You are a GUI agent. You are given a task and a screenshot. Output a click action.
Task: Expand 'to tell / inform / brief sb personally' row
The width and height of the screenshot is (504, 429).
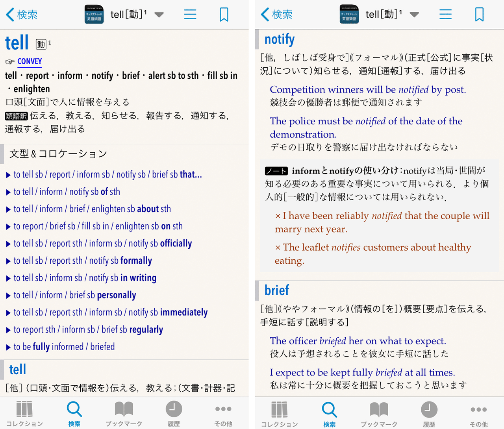(x=71, y=295)
